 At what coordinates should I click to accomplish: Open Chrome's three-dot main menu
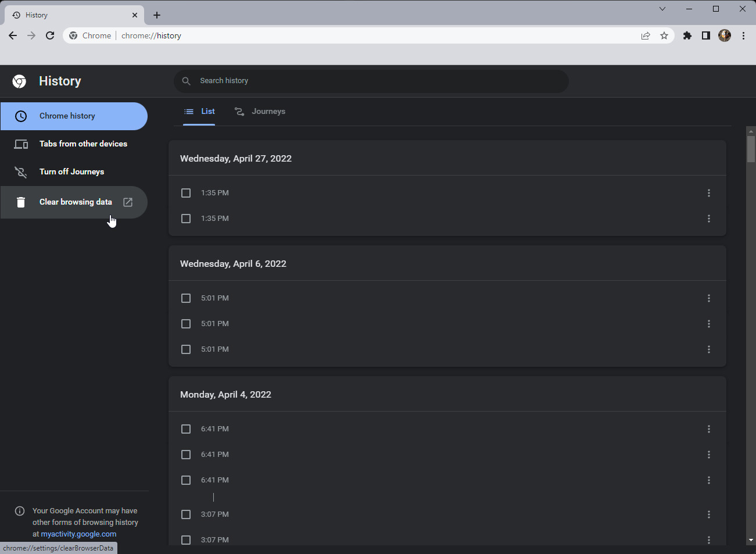[x=743, y=35]
